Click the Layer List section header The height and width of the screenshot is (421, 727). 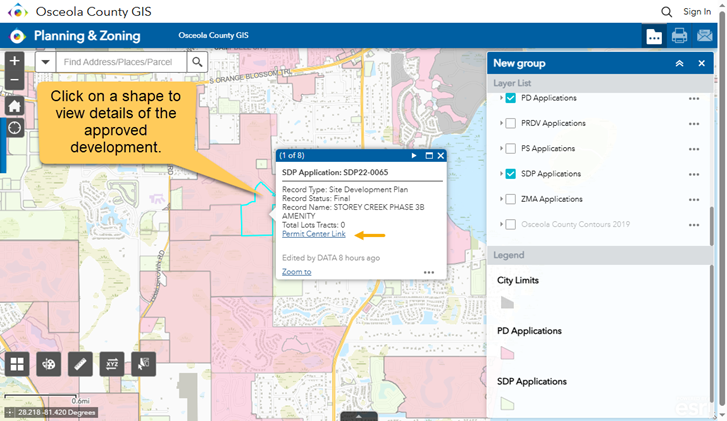pyautogui.click(x=600, y=83)
